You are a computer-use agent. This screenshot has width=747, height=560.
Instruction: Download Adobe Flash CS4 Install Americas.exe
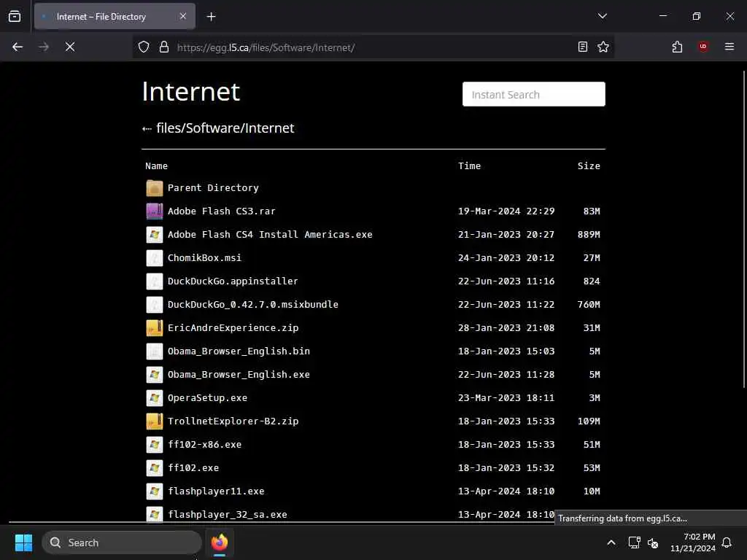pyautogui.click(x=270, y=234)
